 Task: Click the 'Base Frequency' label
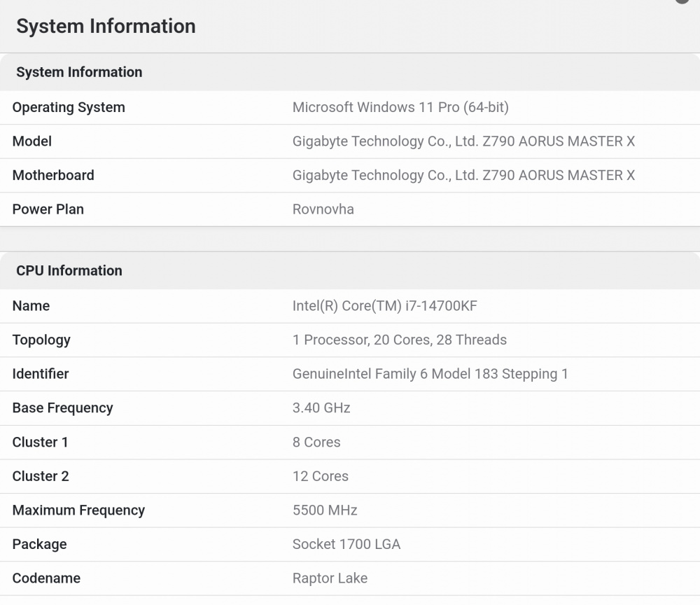(x=62, y=408)
